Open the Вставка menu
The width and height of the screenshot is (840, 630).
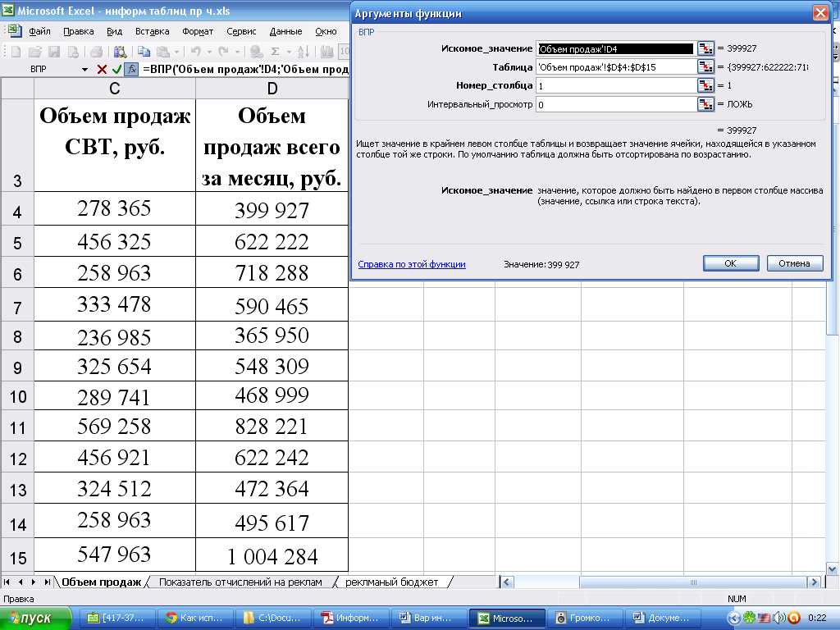coord(152,31)
